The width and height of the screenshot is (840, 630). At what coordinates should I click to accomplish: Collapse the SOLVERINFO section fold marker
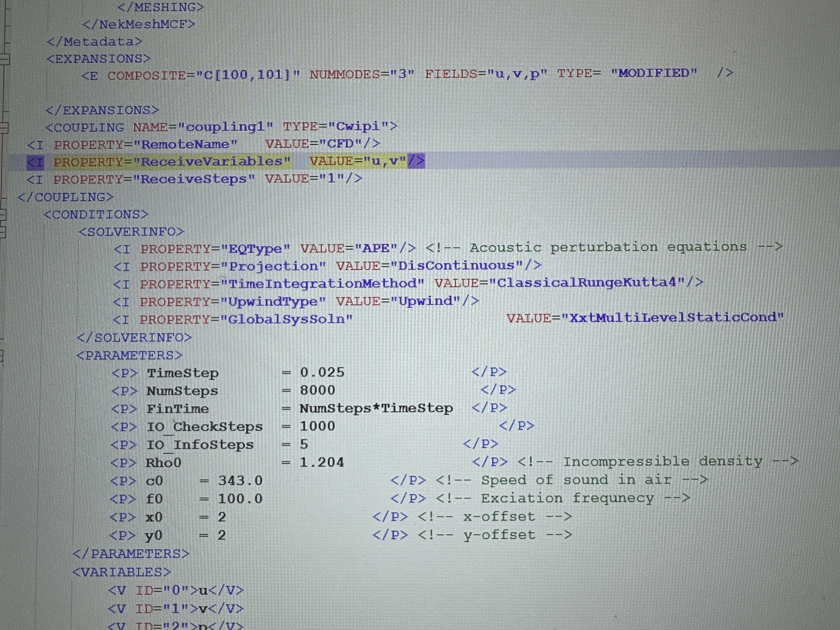pyautogui.click(x=2, y=232)
